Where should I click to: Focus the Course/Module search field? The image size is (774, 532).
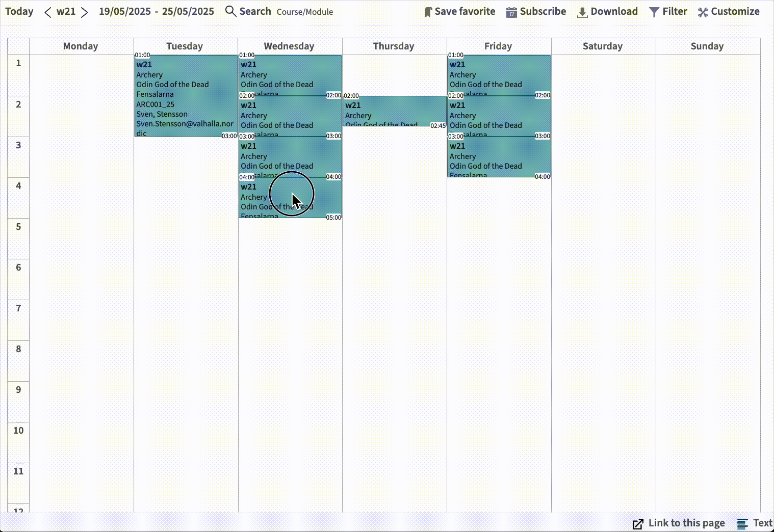305,12
